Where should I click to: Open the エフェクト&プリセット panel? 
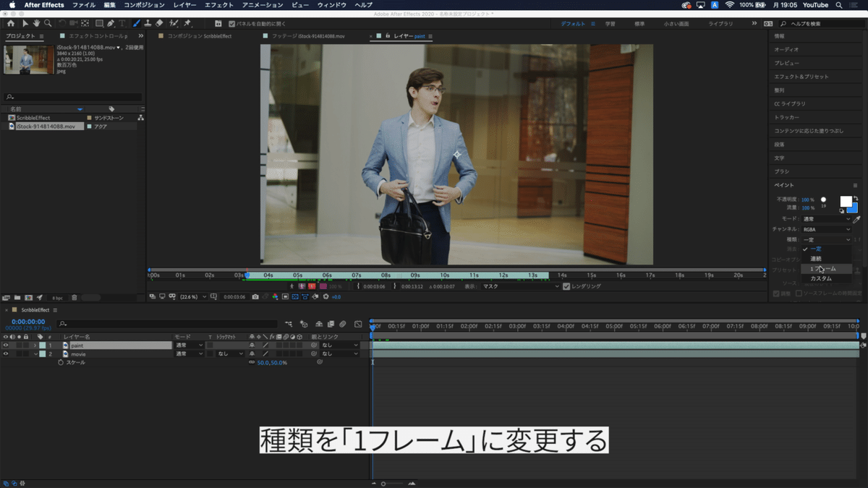tap(801, 77)
